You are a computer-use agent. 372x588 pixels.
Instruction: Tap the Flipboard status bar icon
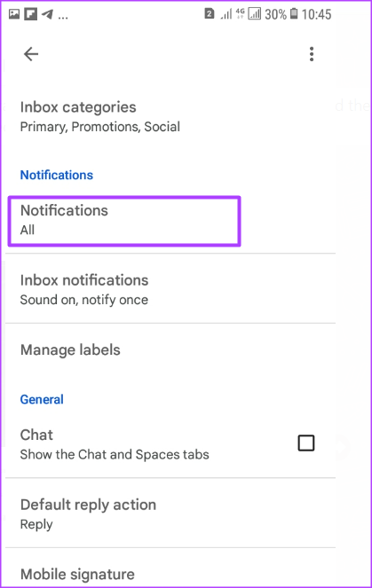(31, 14)
